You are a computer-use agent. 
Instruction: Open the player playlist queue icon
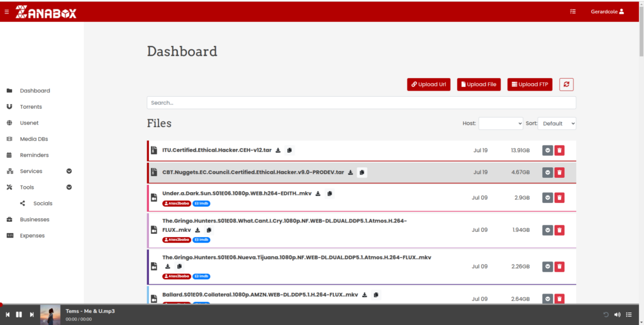tap(629, 314)
